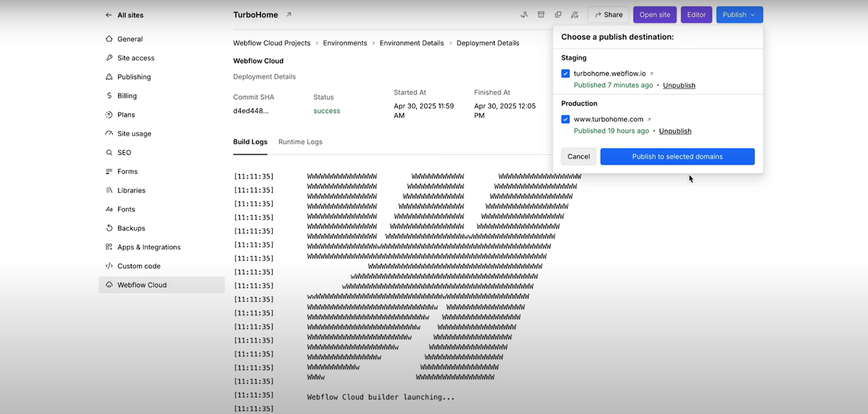Click the archive box icon in toolbar
The image size is (868, 414).
click(541, 15)
